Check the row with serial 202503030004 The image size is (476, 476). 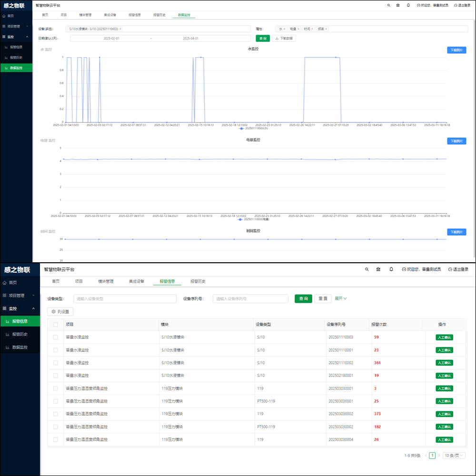tap(56, 440)
